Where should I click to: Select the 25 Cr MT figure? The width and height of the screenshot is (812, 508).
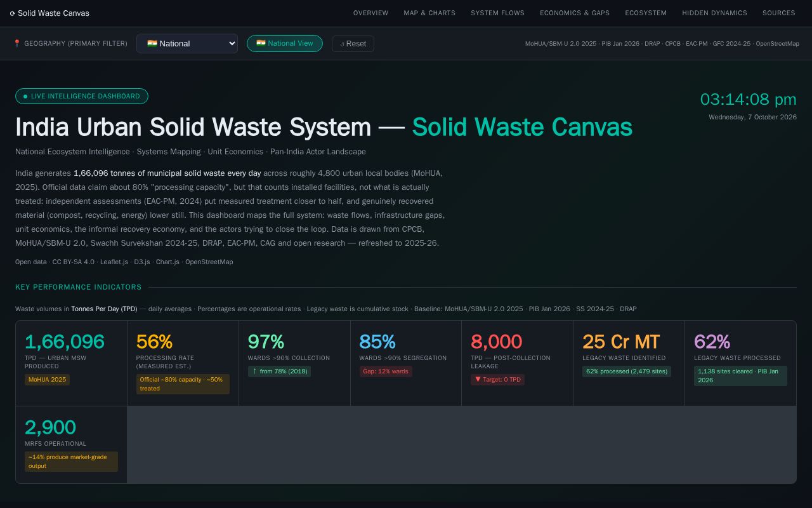[621, 342]
